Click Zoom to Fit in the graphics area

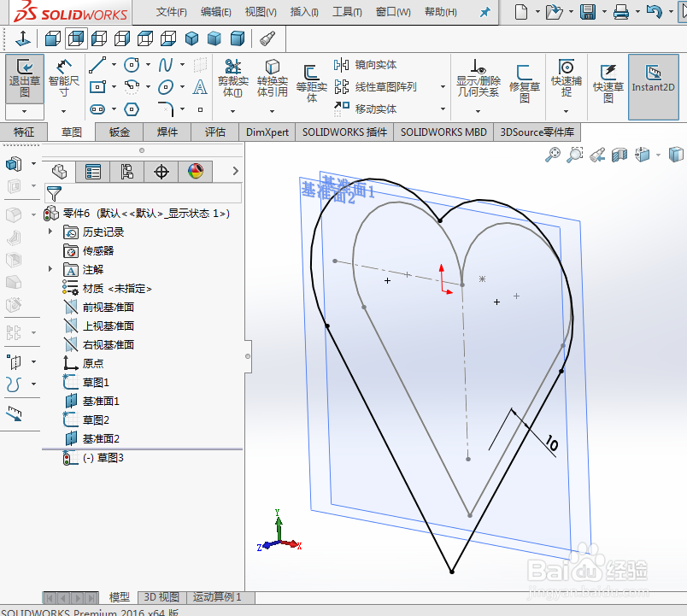[554, 155]
